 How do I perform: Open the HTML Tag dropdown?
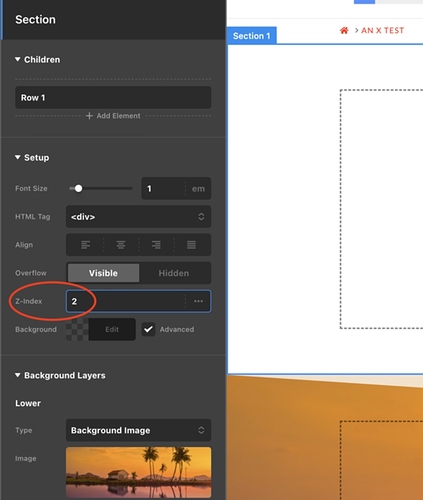[x=138, y=217]
